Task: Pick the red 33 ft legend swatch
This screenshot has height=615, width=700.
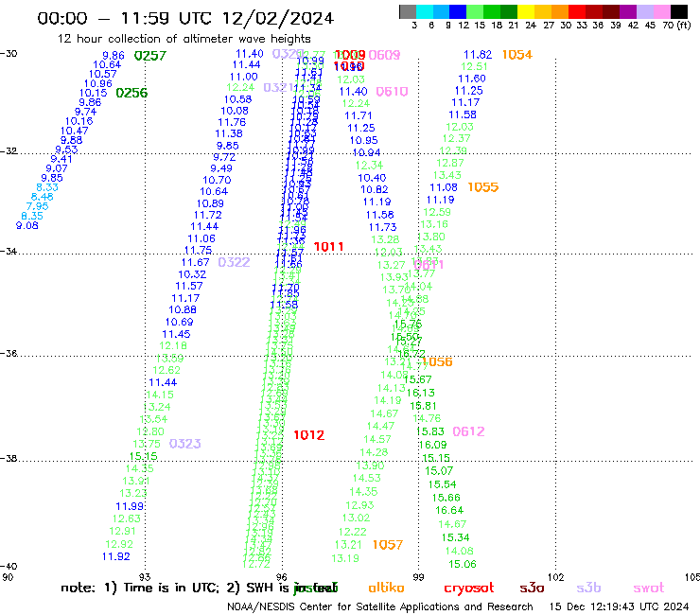Action: point(577,11)
